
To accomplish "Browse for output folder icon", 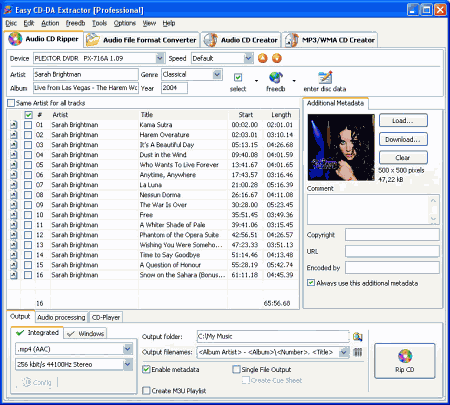I will [357, 337].
